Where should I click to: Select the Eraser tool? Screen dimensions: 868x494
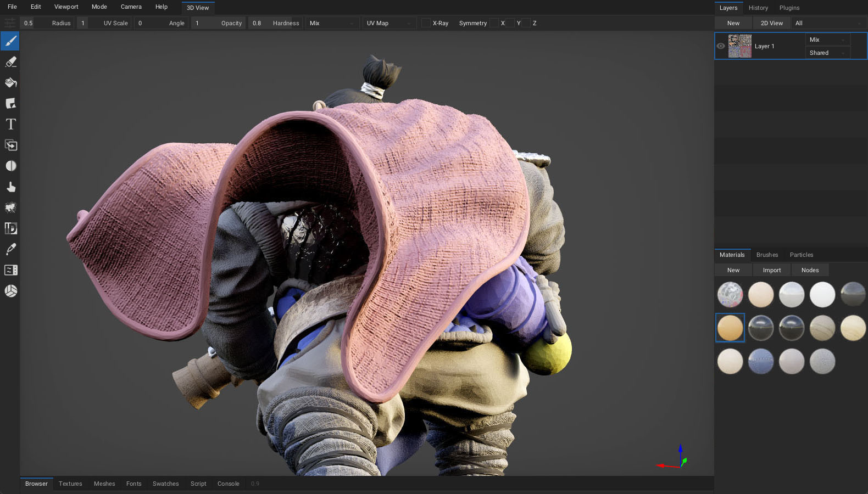tap(10, 62)
